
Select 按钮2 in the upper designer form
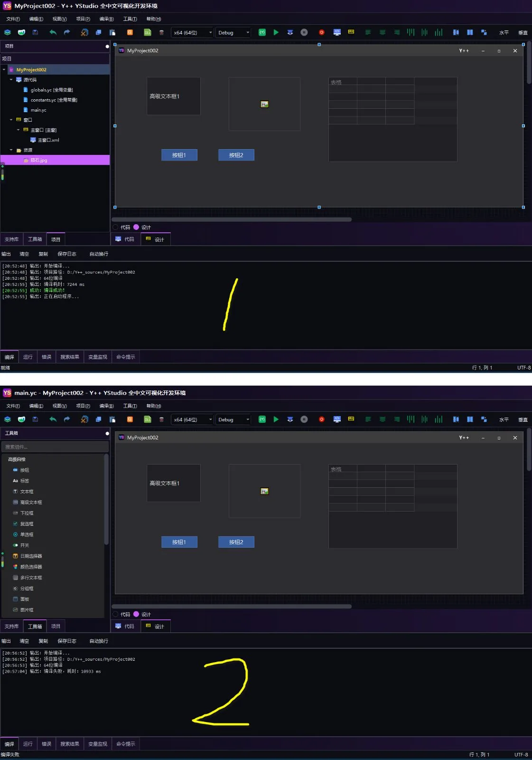coord(236,155)
